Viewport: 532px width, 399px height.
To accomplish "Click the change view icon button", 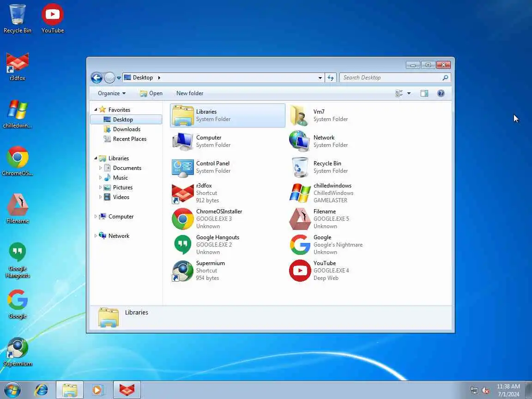I will 399,93.
